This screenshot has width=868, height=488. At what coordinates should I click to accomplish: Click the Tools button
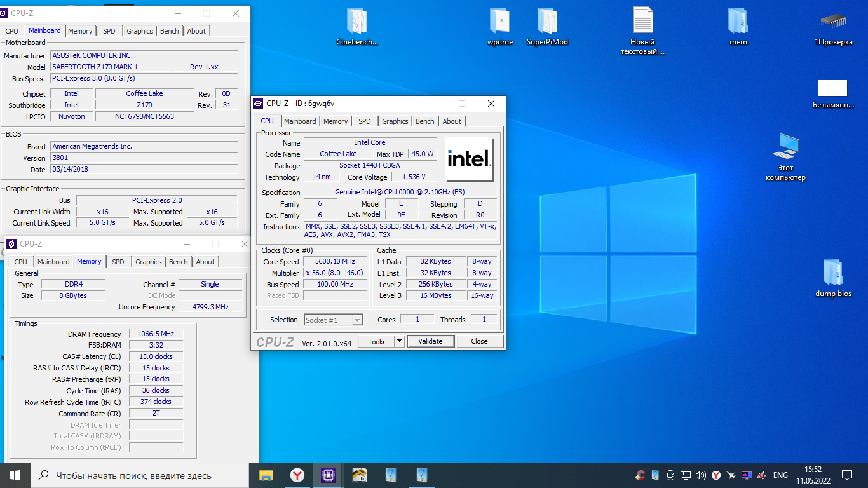point(376,341)
